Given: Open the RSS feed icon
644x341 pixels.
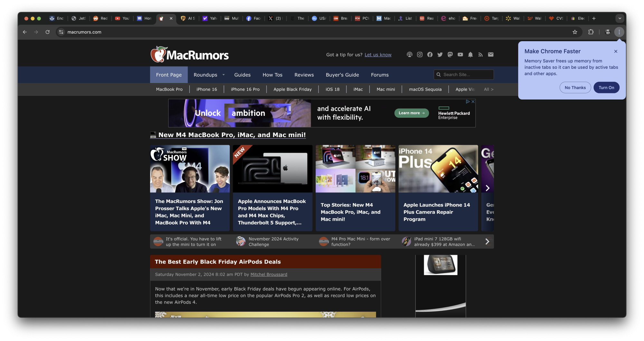Looking at the screenshot, I should [x=480, y=55].
